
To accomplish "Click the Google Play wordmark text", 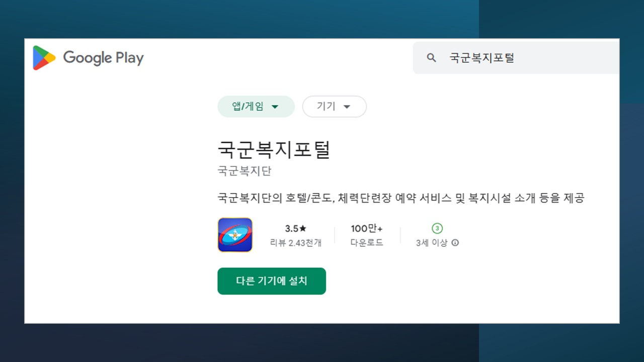I will click(x=103, y=58).
